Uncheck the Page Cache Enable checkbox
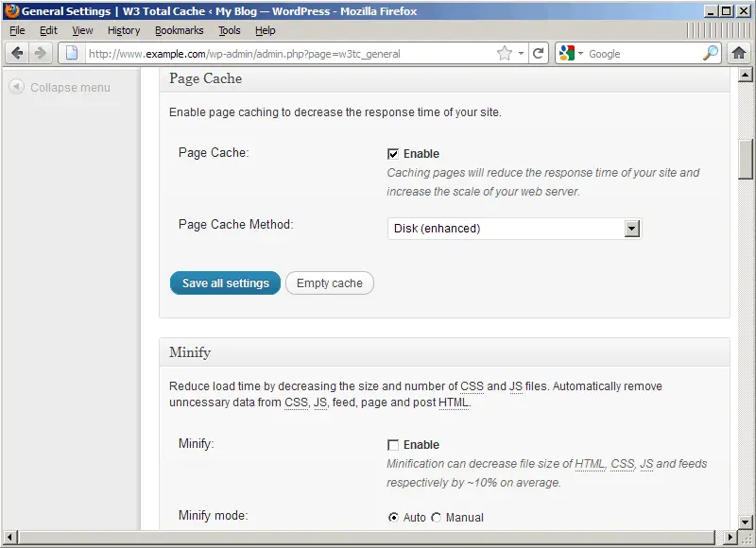This screenshot has height=548, width=756. (393, 154)
